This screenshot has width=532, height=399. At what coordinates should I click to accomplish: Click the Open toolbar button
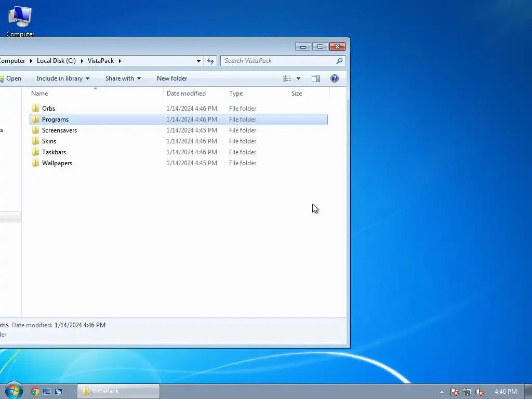coord(11,78)
